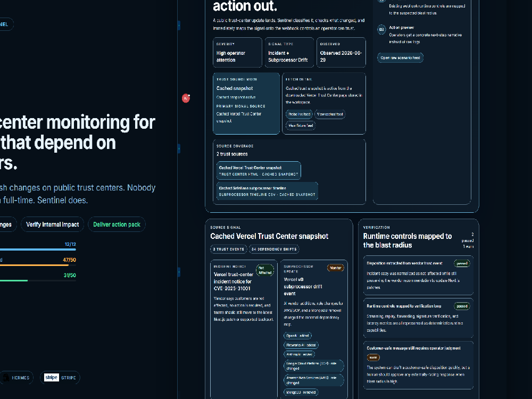Click the 3 Trust Events tag
The width and height of the screenshot is (532, 399).
(x=229, y=249)
